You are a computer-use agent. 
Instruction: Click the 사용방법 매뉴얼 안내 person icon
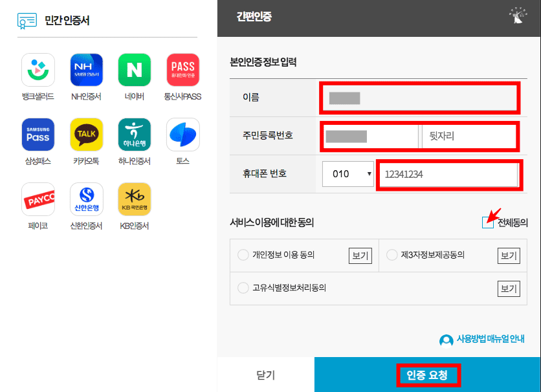coord(446,341)
